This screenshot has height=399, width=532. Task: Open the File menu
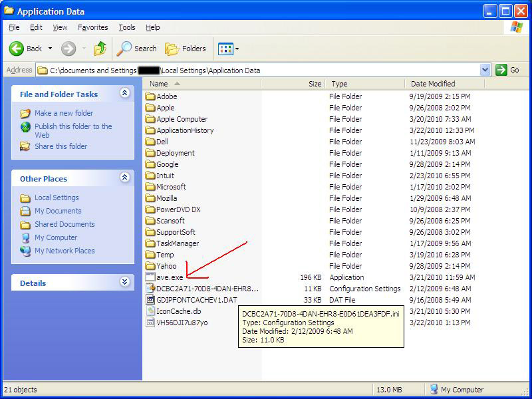tap(14, 27)
